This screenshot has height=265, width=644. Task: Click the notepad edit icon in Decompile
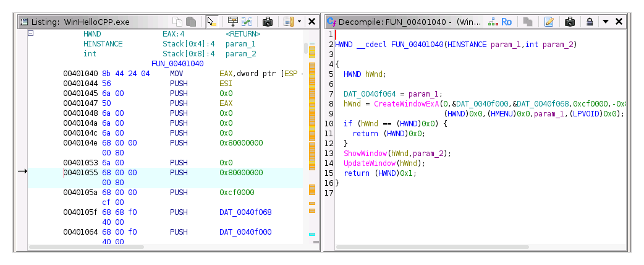549,22
